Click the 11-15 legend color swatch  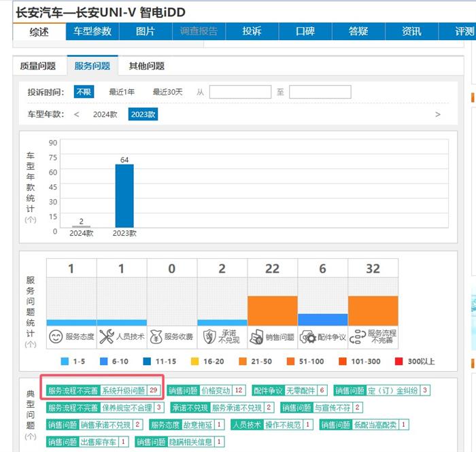(147, 362)
